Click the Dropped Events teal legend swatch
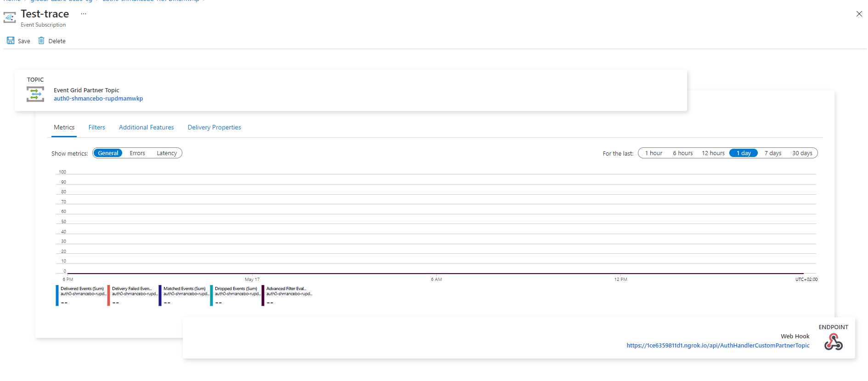Viewport: 868px width, 381px height. point(211,296)
